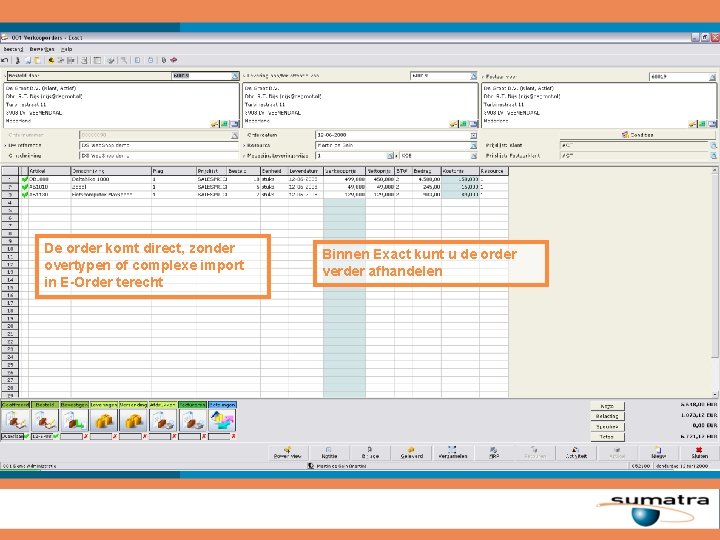Image resolution: width=720 pixels, height=540 pixels.
Task: Click yellow card icon in Besteld door address box
Action: [214, 124]
